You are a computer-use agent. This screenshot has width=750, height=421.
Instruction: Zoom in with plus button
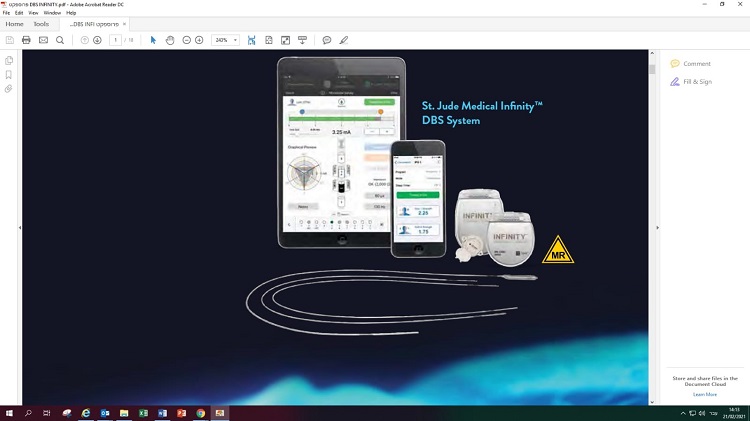click(x=199, y=40)
